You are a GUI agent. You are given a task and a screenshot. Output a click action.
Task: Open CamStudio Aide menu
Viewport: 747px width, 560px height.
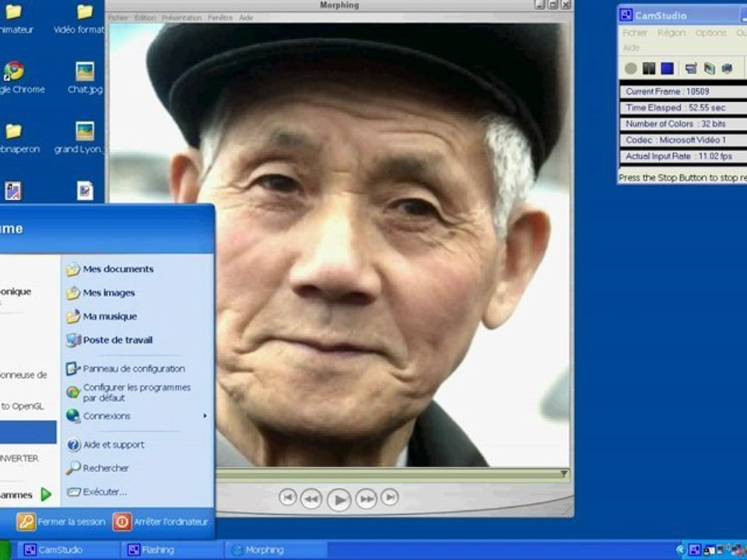tap(631, 47)
